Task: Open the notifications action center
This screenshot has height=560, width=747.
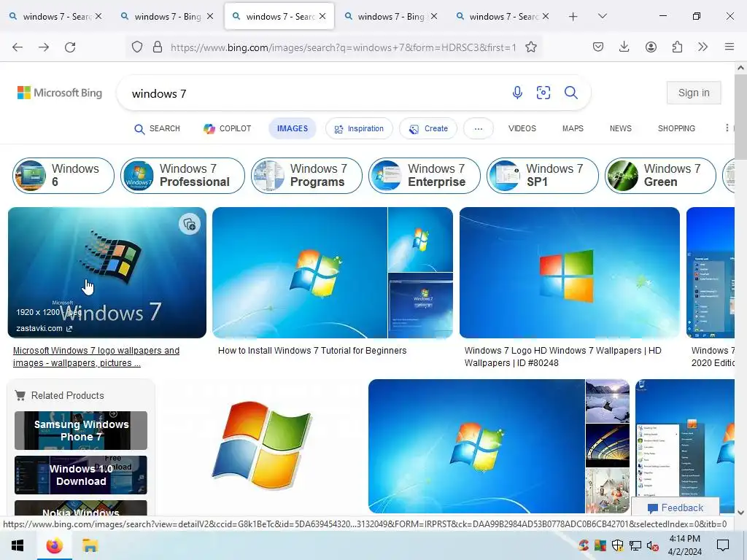Action: tap(723, 545)
